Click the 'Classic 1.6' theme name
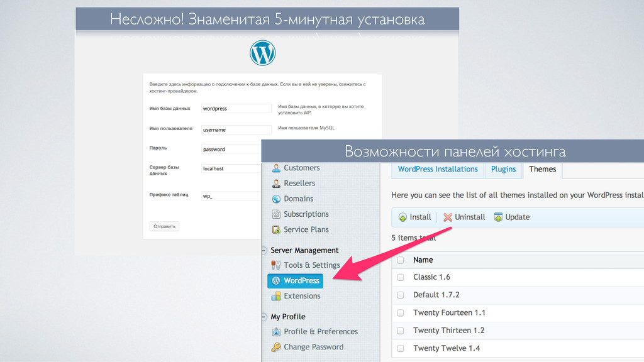The image size is (644, 362). [431, 277]
